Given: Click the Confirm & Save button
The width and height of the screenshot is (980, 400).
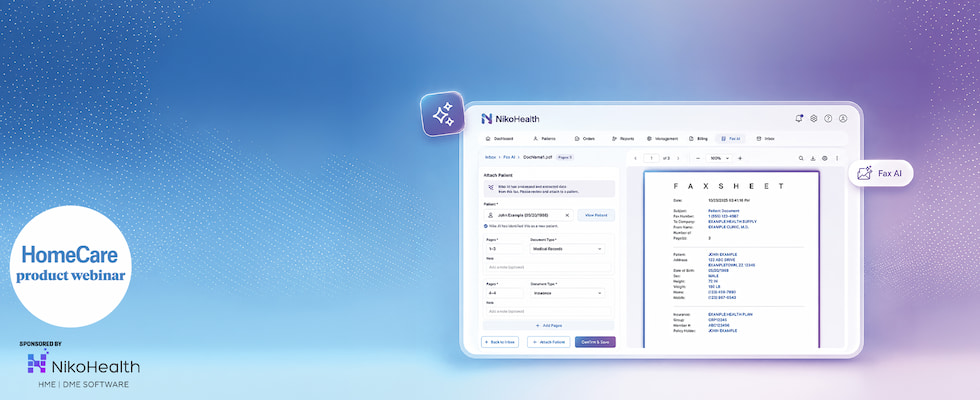Looking at the screenshot, I should (x=595, y=342).
